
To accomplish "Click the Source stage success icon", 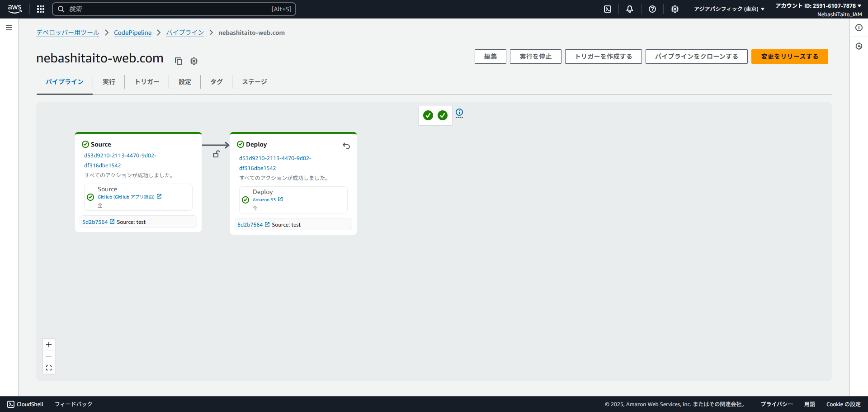I will 85,144.
